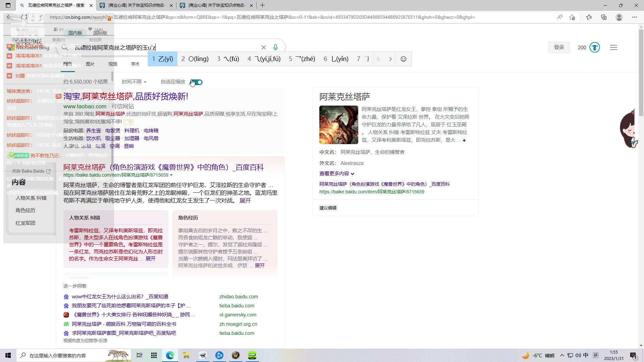Toggle the 自适应缩放 switch

(x=197, y=82)
